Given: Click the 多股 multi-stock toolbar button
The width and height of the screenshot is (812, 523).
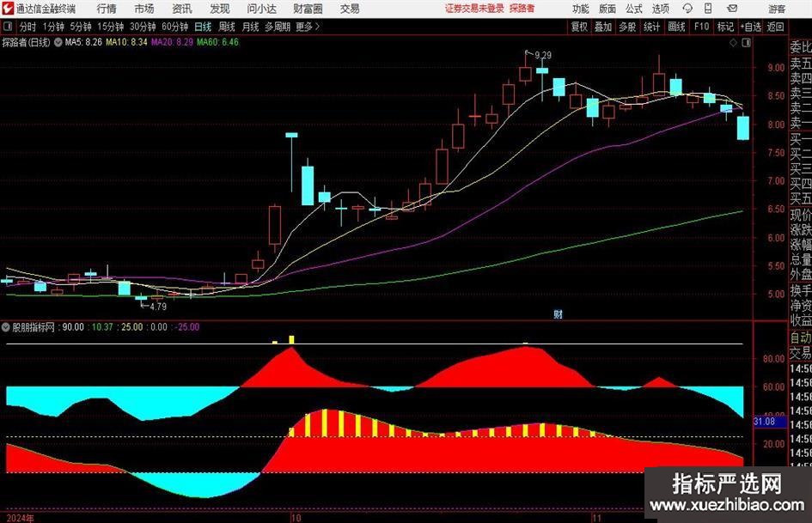Looking at the screenshot, I should (627, 27).
